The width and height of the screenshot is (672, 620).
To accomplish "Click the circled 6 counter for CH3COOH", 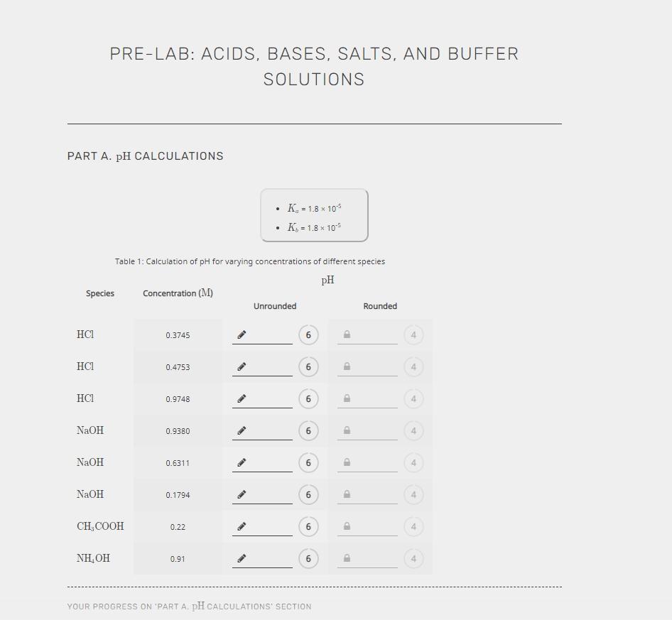I will (x=308, y=526).
